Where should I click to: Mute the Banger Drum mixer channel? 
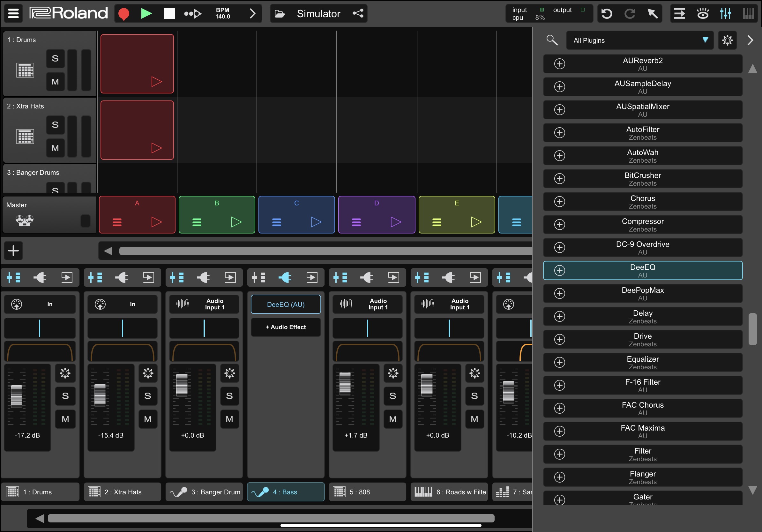[229, 419]
